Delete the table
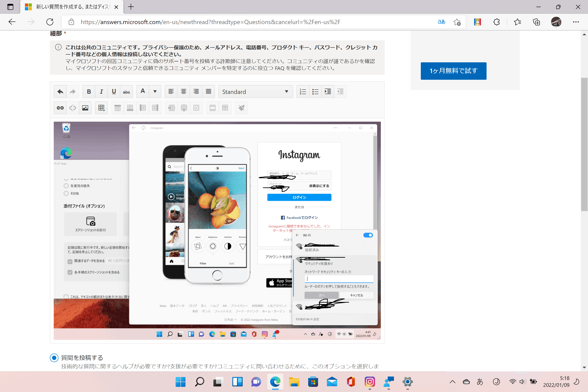The height and width of the screenshot is (392, 588). click(196, 108)
